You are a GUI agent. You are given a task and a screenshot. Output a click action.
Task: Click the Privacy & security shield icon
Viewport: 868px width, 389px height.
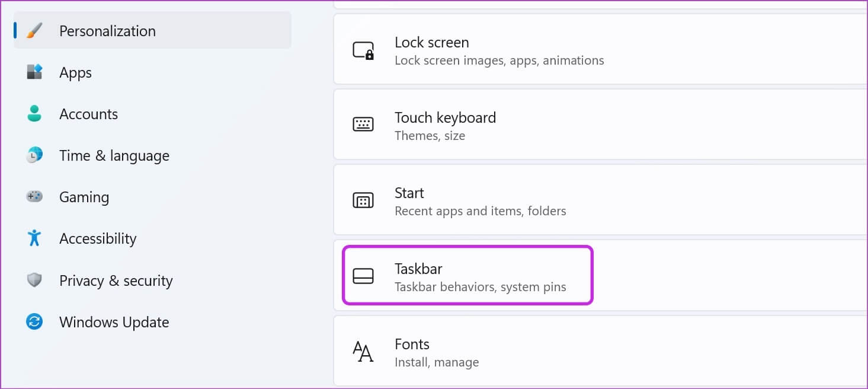(35, 280)
